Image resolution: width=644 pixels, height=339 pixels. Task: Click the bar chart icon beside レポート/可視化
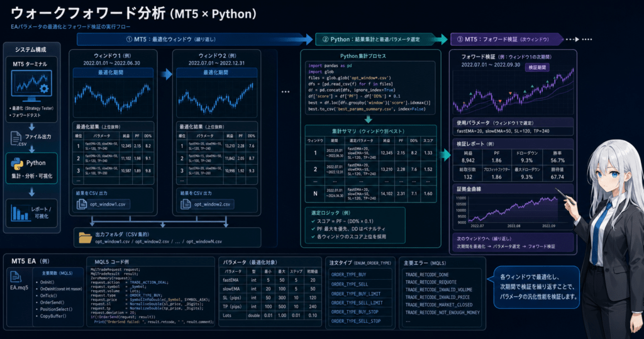(19, 212)
